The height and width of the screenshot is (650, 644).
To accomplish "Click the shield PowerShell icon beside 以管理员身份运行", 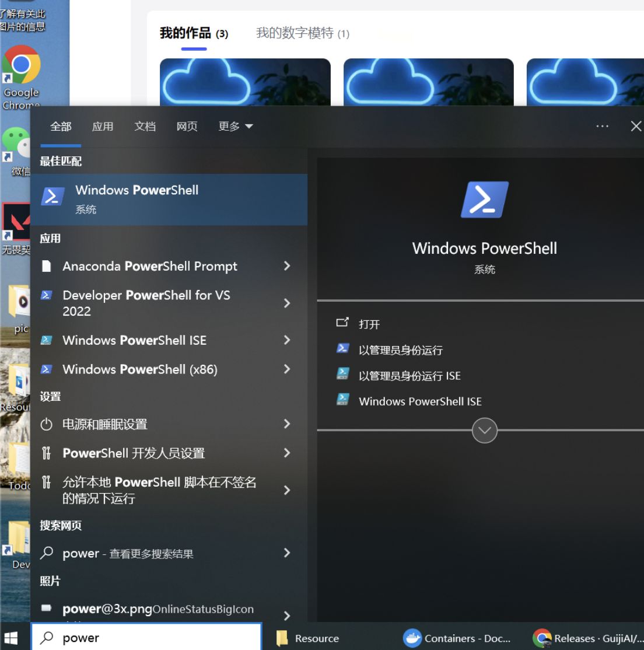I will pos(342,348).
